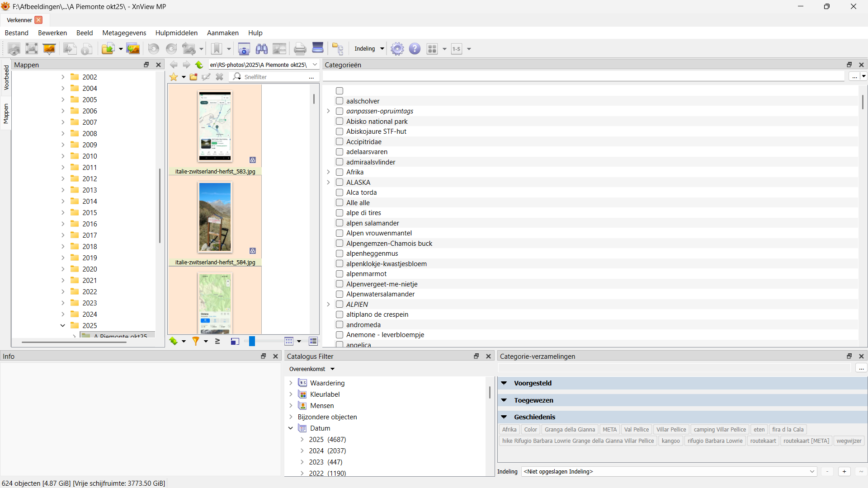Click the blue Help question-mark icon
The width and height of the screenshot is (868, 488).
[x=415, y=49]
